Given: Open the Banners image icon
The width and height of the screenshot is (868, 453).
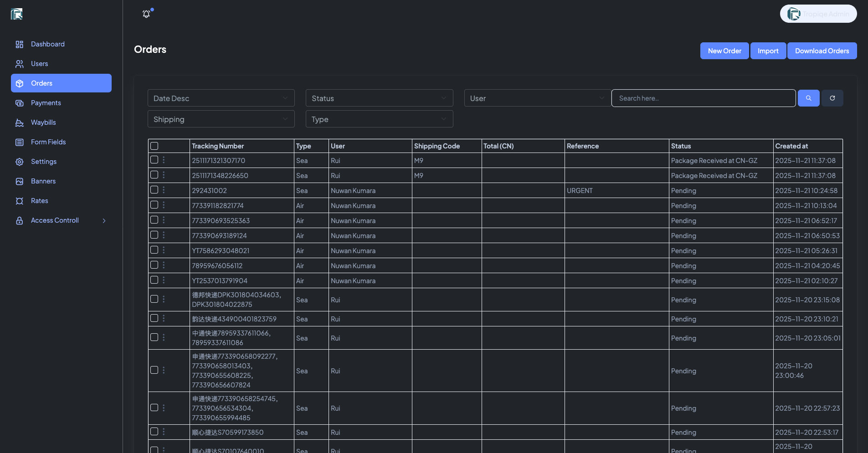Looking at the screenshot, I should 19,181.
